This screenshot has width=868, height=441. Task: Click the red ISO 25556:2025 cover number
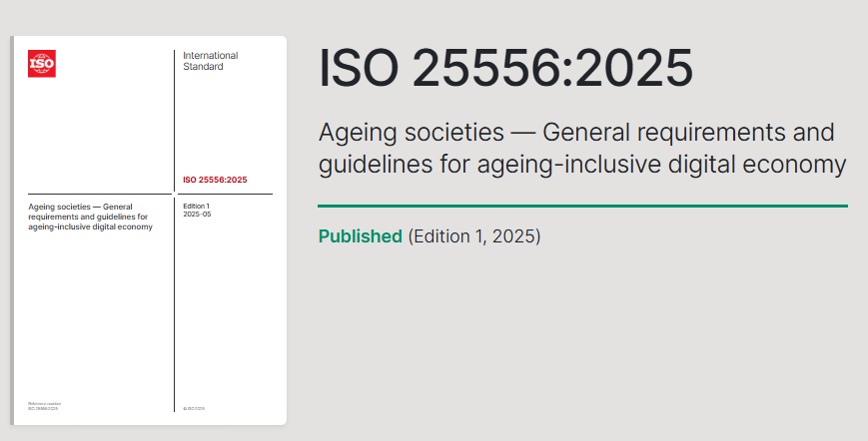(215, 181)
